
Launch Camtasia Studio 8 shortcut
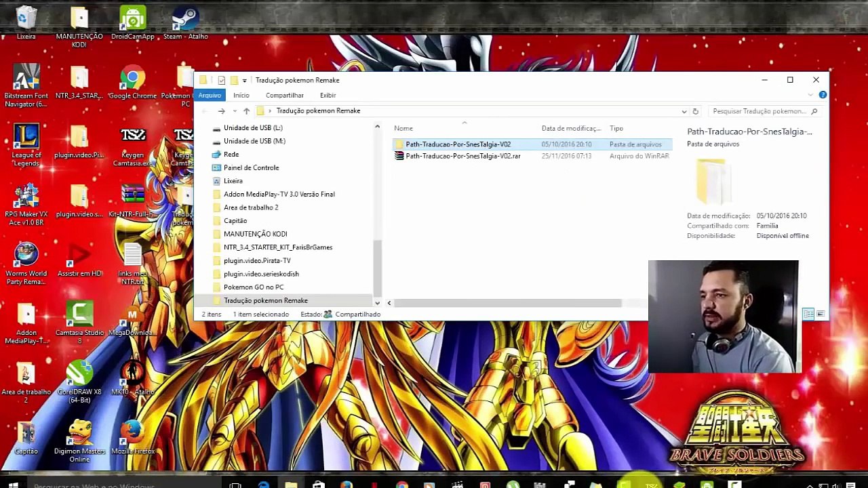(x=79, y=322)
